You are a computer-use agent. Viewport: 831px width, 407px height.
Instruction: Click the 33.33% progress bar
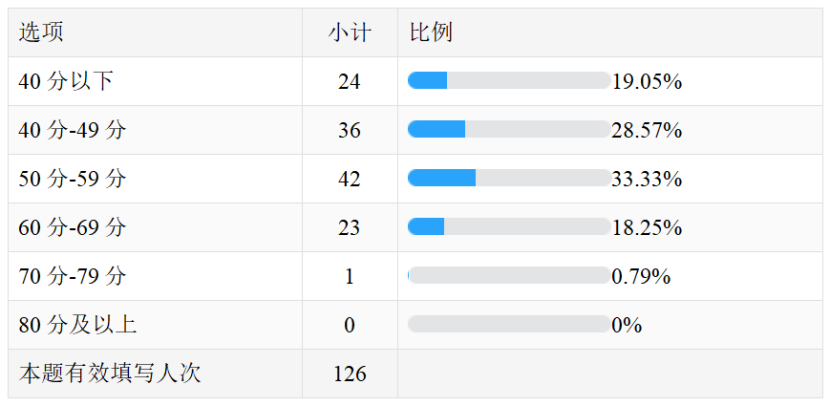tap(509, 178)
